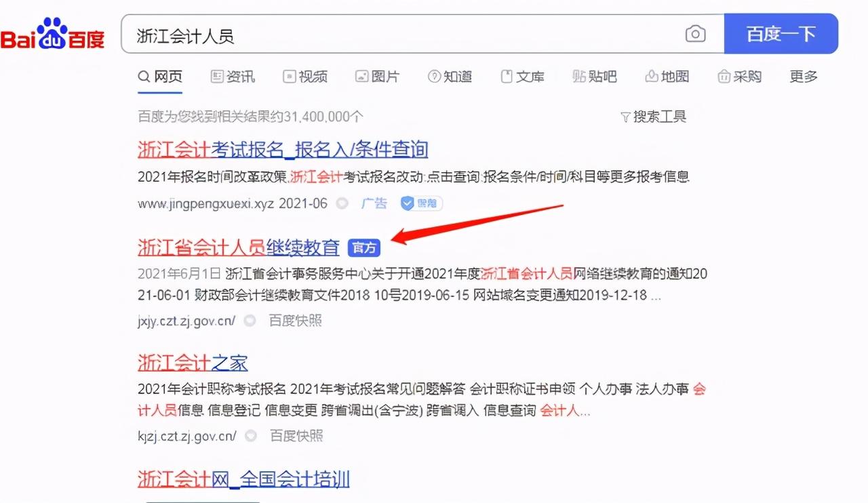Viewport: 868px width, 503px height.
Task: Click the camera image-search icon
Action: click(x=695, y=34)
